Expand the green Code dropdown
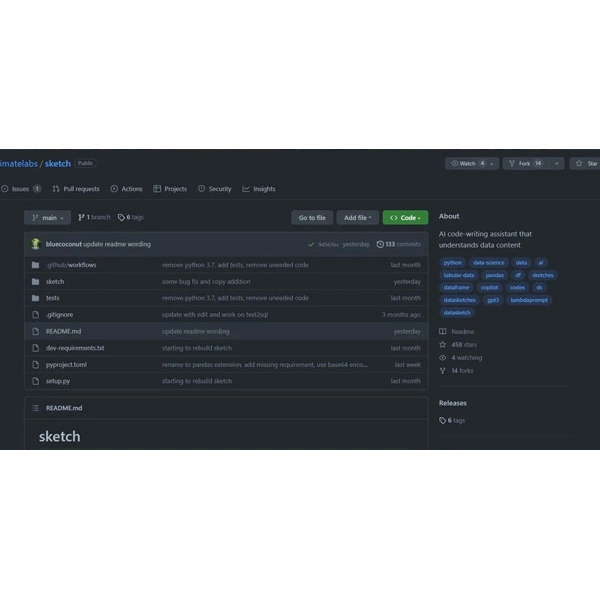Viewport: 600px width, 600px height. [x=405, y=217]
